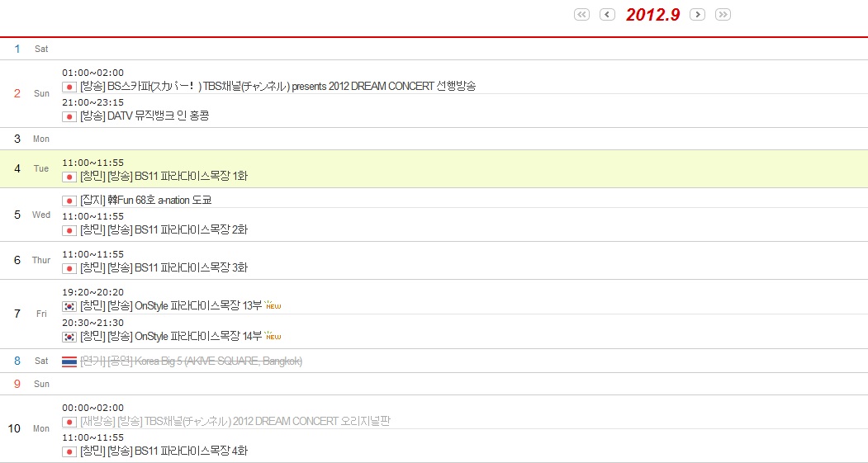Click the 11:00~11:55 time on Monday 10
Viewport: 868px width, 463px height.
(93, 438)
